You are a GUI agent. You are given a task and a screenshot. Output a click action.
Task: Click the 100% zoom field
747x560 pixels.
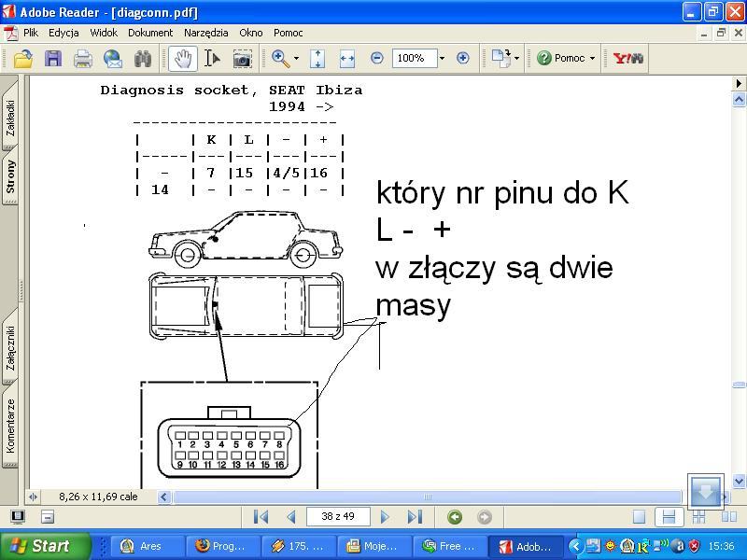point(415,58)
